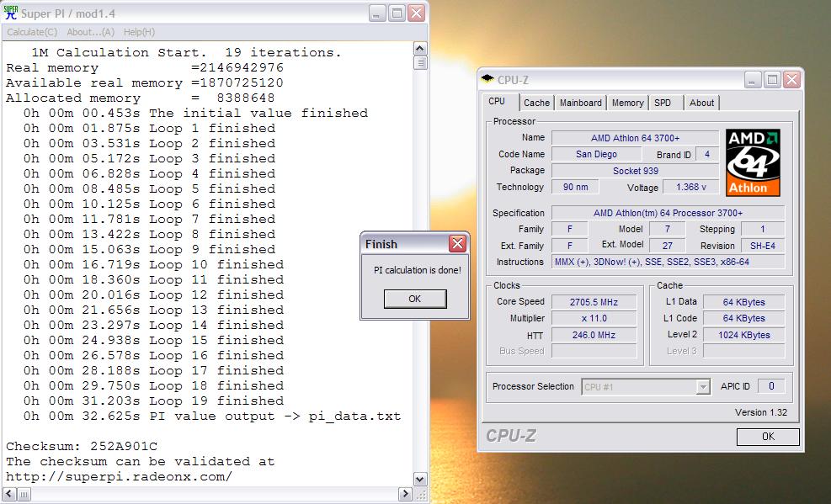
Task: Click the CPU-Z chip icon in title bar
Action: coord(487,79)
